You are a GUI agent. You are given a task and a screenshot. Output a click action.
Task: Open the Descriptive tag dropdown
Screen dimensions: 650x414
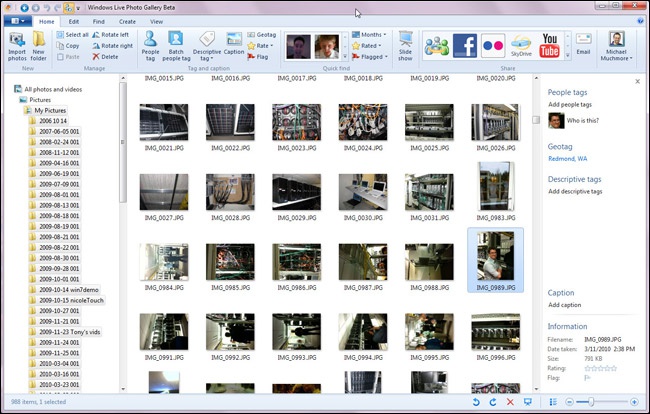pyautogui.click(x=206, y=46)
